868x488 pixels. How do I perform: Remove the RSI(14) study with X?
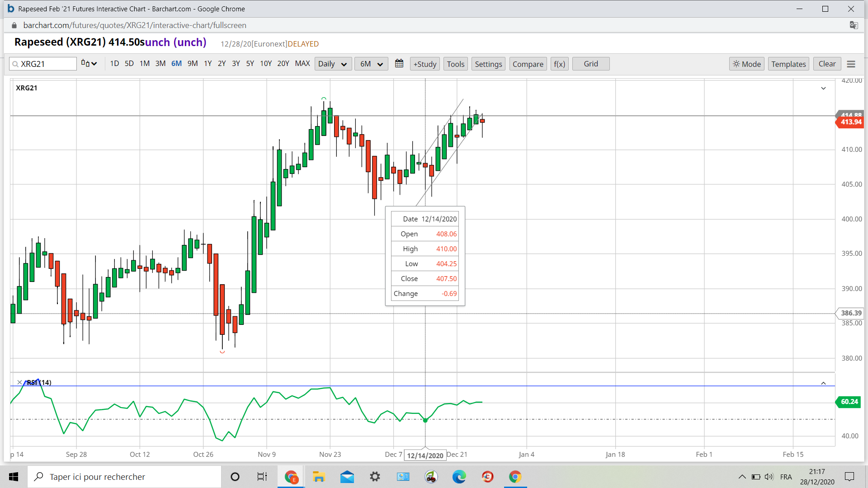(x=19, y=382)
